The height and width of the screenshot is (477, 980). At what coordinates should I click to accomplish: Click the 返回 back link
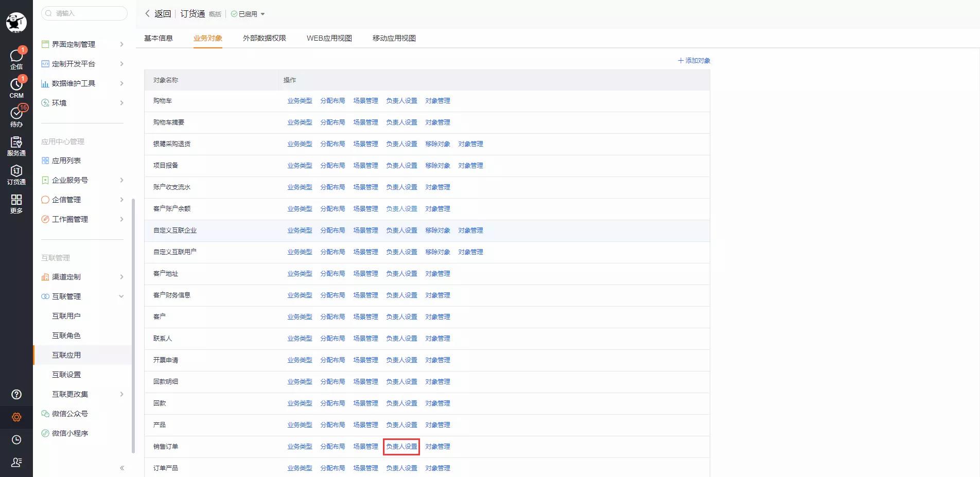(x=163, y=14)
